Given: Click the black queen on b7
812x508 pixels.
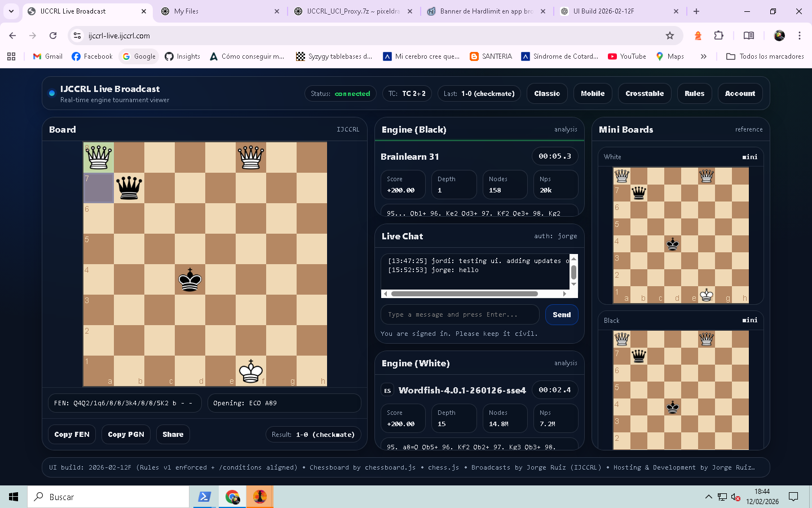Looking at the screenshot, I should (129, 187).
